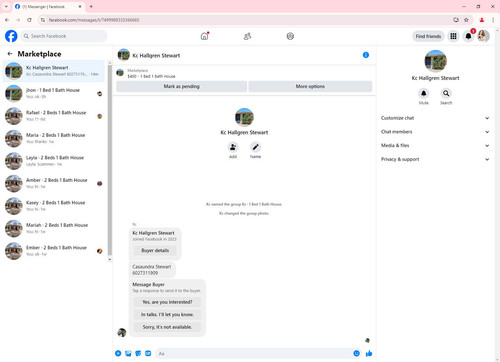500x362 pixels.
Task: Open more actions plus icon in composer
Action: click(118, 353)
